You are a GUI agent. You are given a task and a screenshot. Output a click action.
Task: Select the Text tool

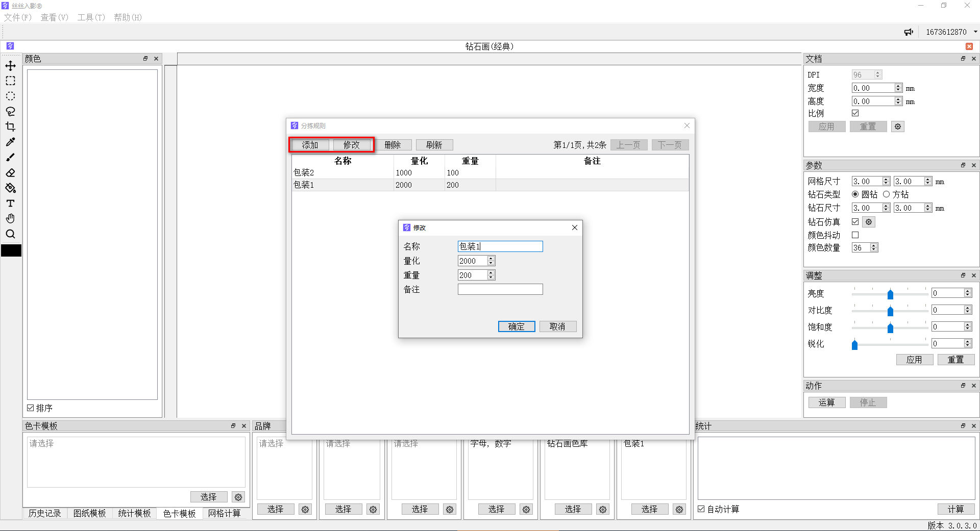tap(10, 204)
